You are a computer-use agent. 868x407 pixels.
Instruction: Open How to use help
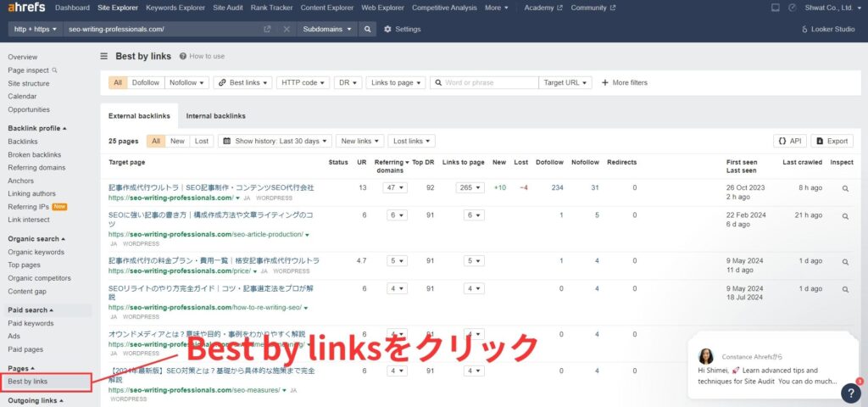click(x=202, y=56)
